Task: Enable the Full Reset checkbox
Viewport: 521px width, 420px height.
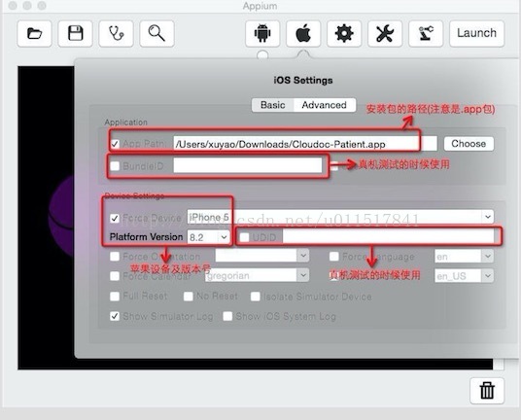Action: (x=115, y=297)
